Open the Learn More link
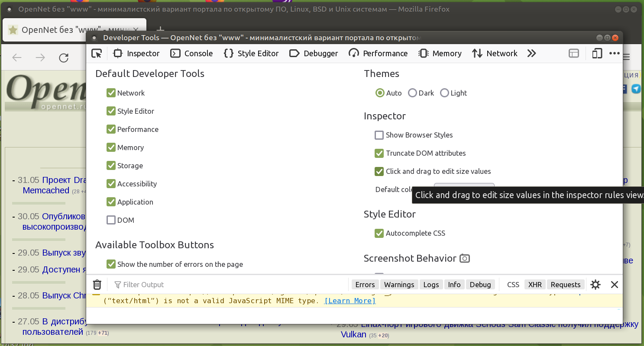 [350, 301]
